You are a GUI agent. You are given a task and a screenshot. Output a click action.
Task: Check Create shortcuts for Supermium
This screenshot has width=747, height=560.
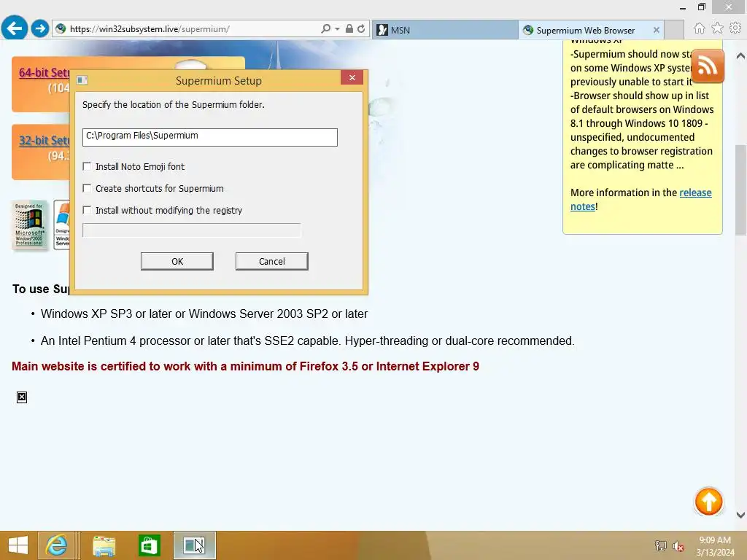tap(87, 188)
